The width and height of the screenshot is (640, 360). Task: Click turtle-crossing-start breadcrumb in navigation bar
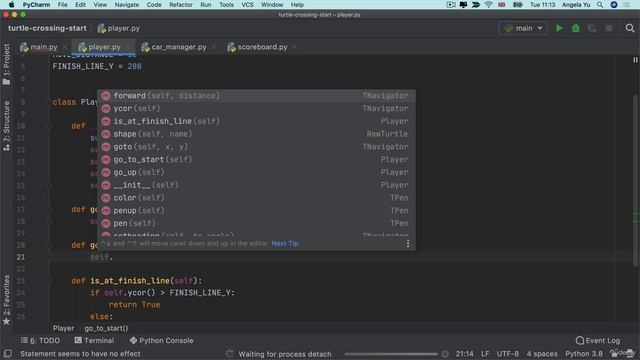click(x=47, y=28)
